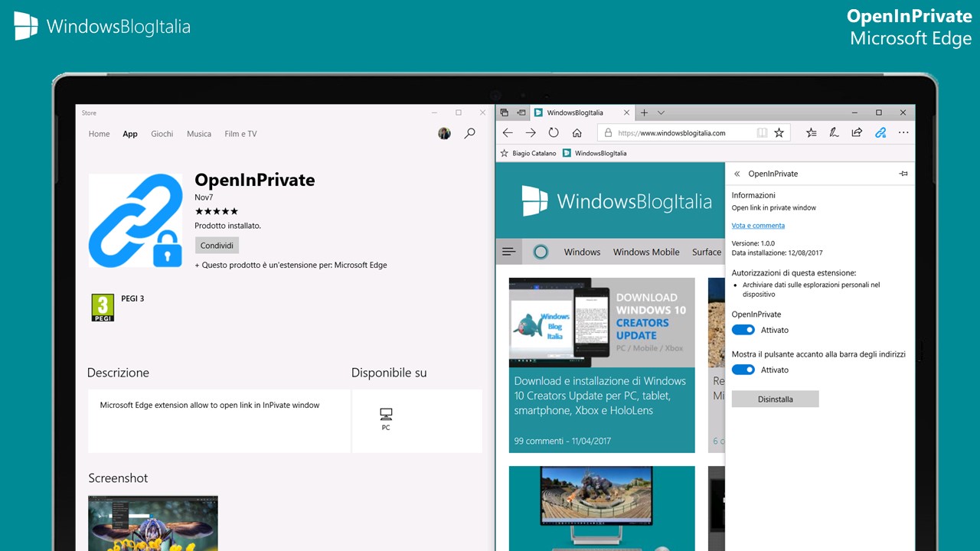Open Surface section in site navbar

pyautogui.click(x=707, y=252)
